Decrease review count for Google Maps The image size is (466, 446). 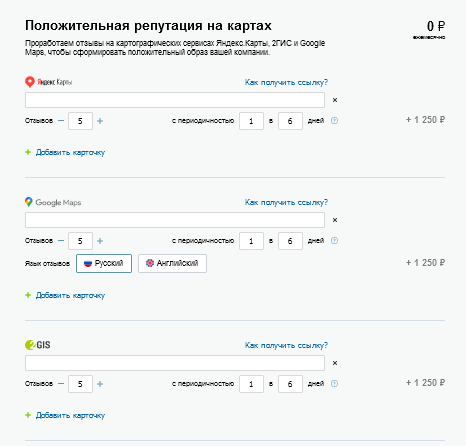point(61,241)
